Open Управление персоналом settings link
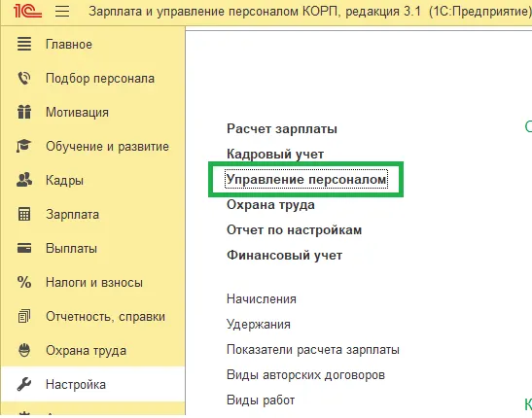This screenshot has height=418, width=532. (x=306, y=179)
